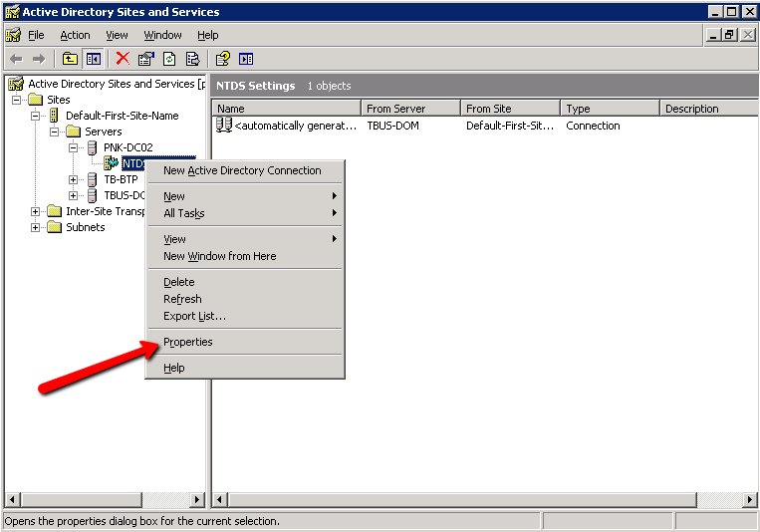Open the All Tasks submenu
Screen dimensions: 760x532
coord(245,213)
